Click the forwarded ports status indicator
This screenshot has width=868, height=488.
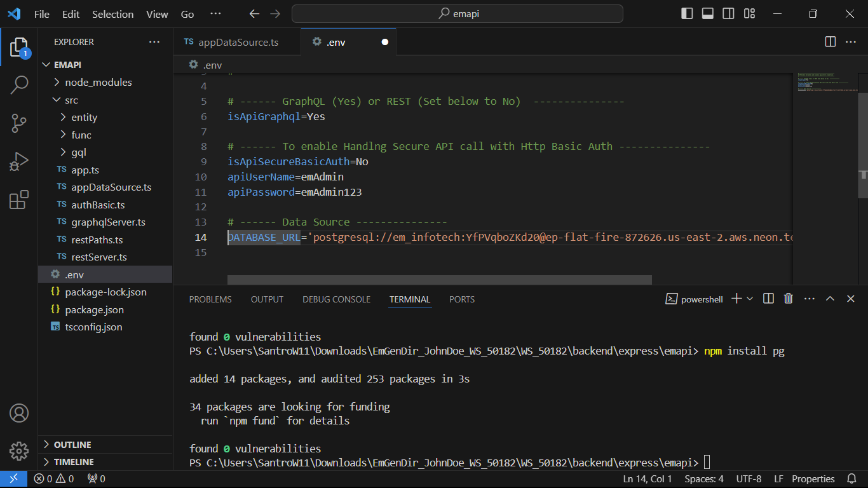click(96, 479)
